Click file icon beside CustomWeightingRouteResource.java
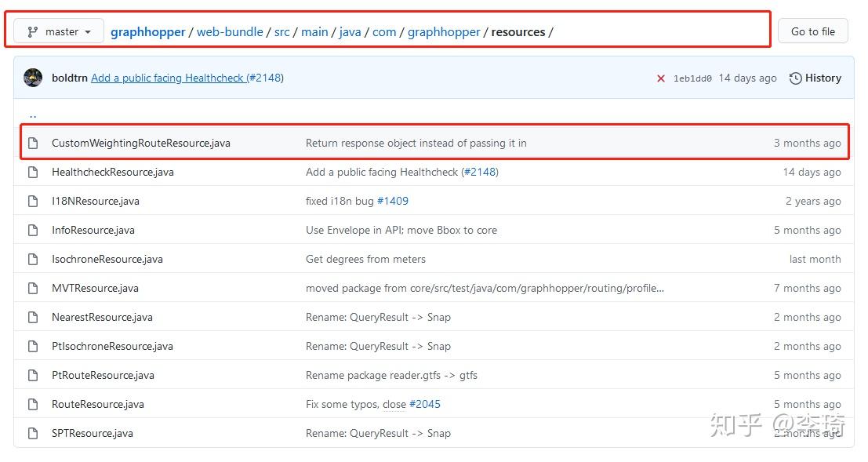The width and height of the screenshot is (868, 462). [33, 144]
